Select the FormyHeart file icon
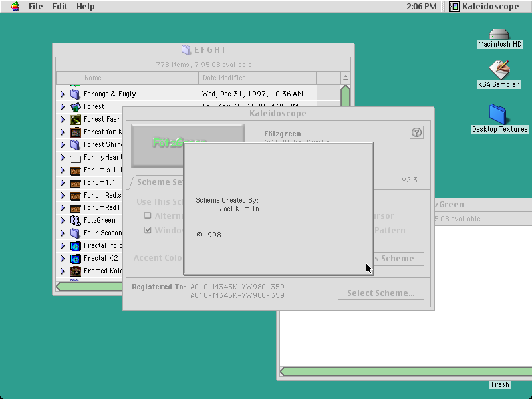 click(x=75, y=158)
